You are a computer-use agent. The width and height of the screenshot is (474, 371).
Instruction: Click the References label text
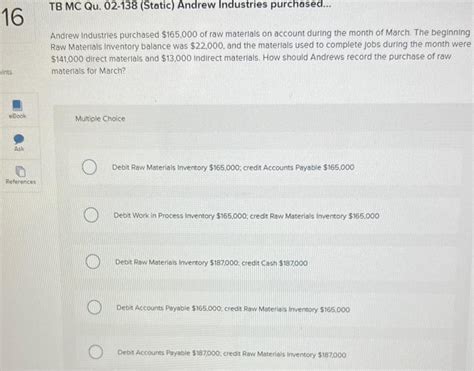click(x=21, y=182)
